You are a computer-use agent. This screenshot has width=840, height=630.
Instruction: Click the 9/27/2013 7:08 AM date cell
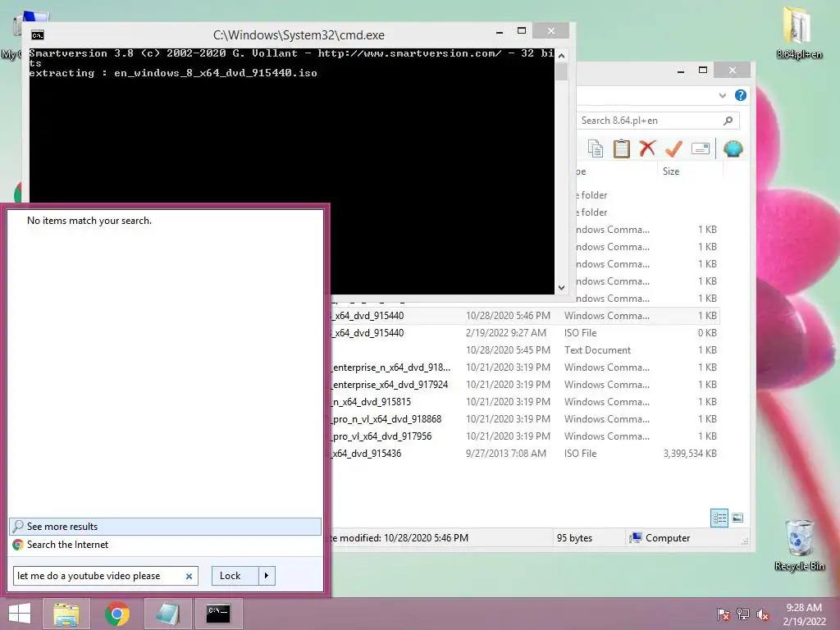[x=505, y=453]
